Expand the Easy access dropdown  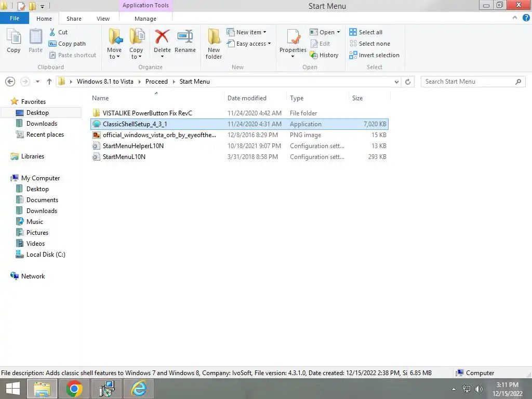270,44
